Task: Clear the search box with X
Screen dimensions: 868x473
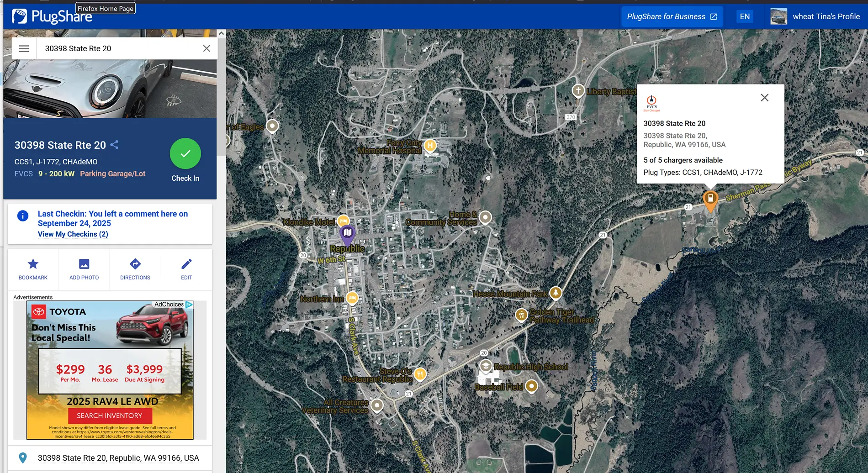Action: pos(206,48)
